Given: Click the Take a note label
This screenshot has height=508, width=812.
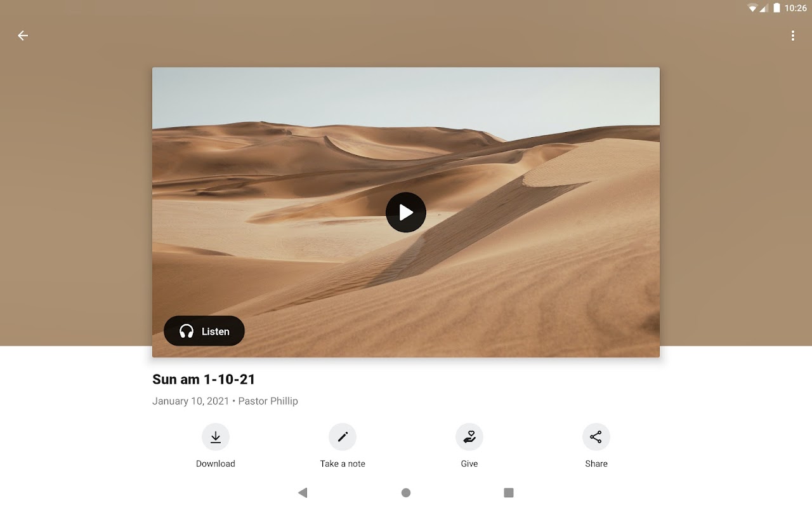Looking at the screenshot, I should [x=343, y=464].
